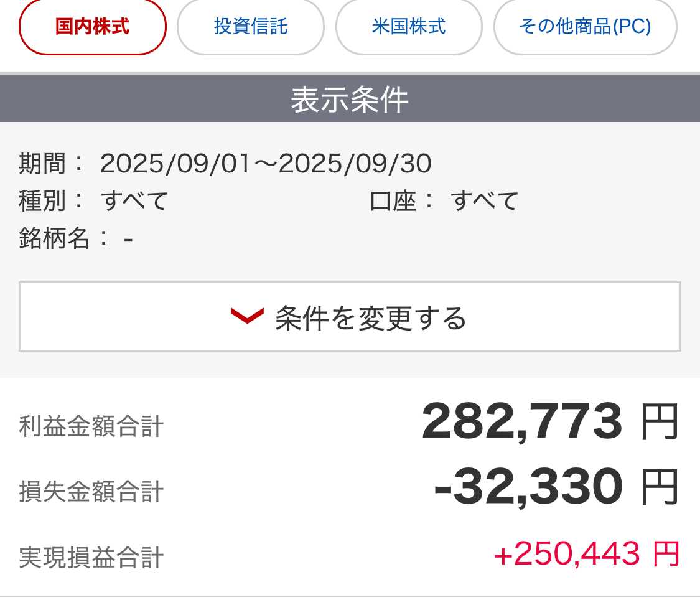Click the 表示条件 header bar

(x=350, y=100)
